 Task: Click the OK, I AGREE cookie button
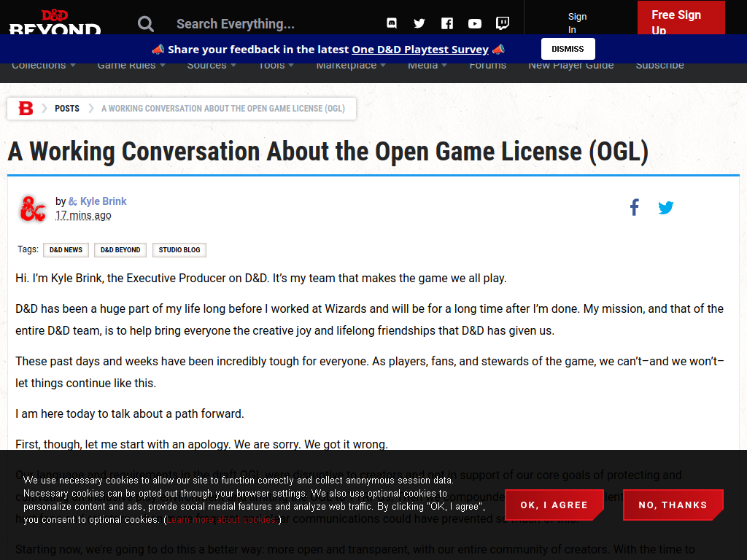click(554, 505)
